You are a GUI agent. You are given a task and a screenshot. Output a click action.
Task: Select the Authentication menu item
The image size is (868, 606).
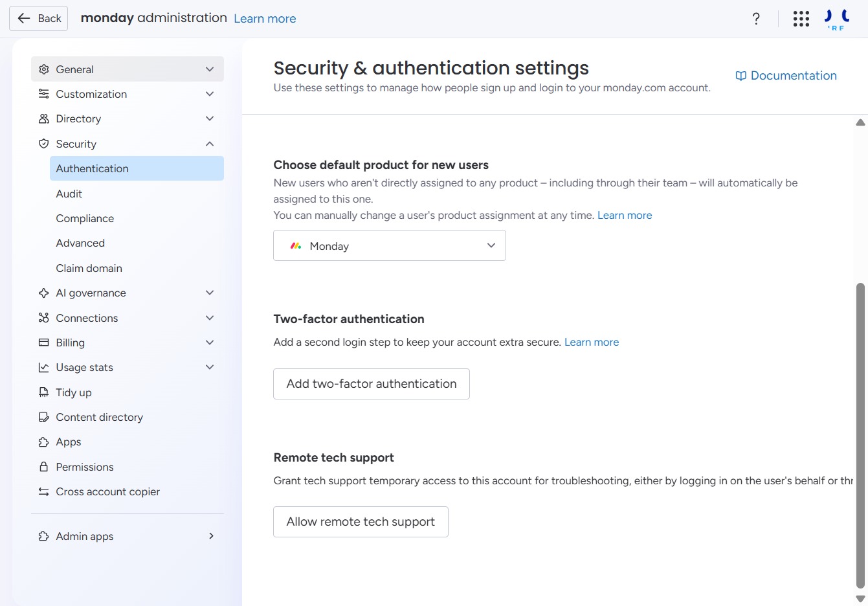point(137,168)
